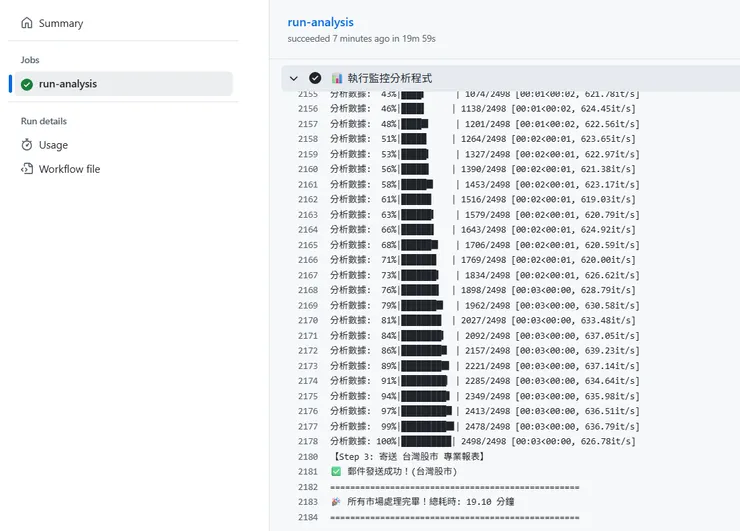Click log line number 2180
740x531 pixels.
tap(308, 457)
